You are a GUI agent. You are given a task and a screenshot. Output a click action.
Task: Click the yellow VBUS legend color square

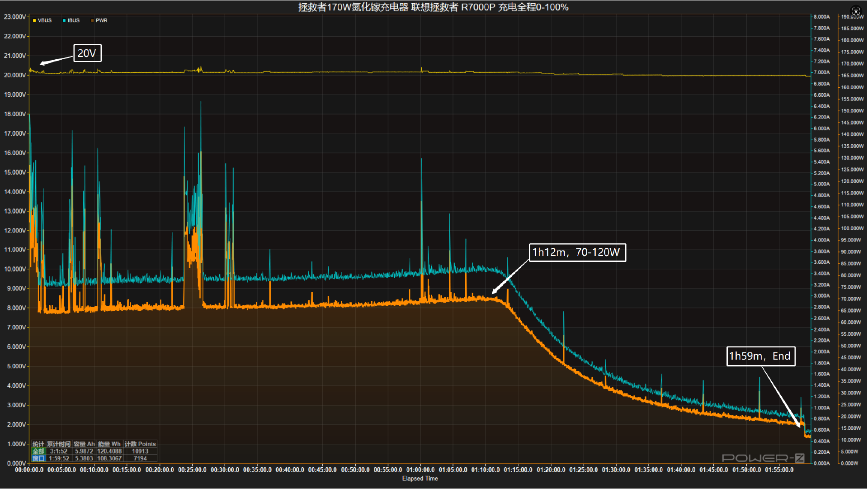click(x=34, y=20)
